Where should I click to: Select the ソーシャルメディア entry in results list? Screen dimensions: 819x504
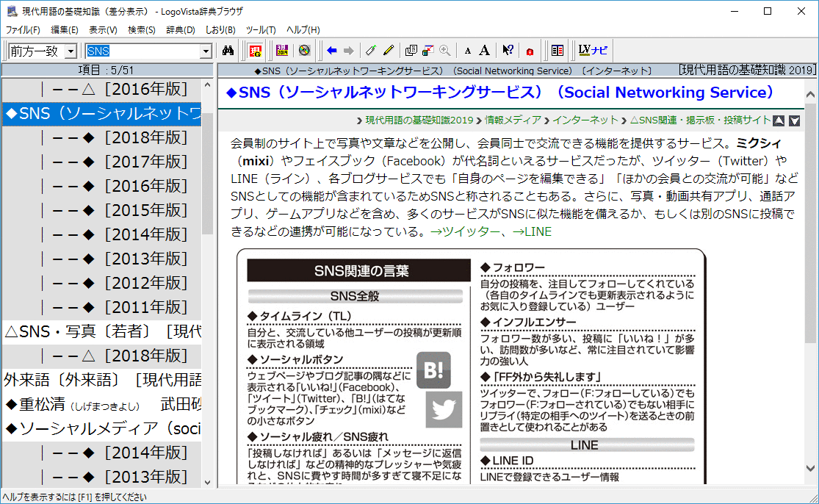click(103, 428)
